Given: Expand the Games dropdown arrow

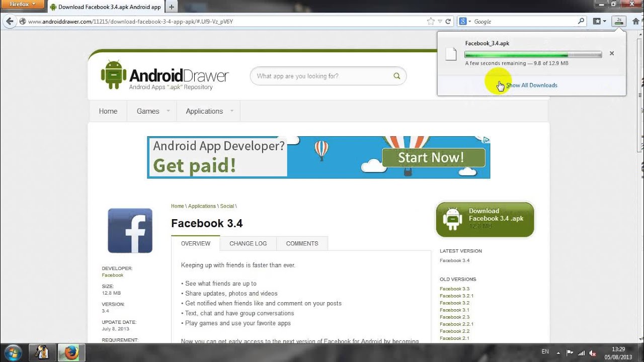Looking at the screenshot, I should tap(168, 111).
